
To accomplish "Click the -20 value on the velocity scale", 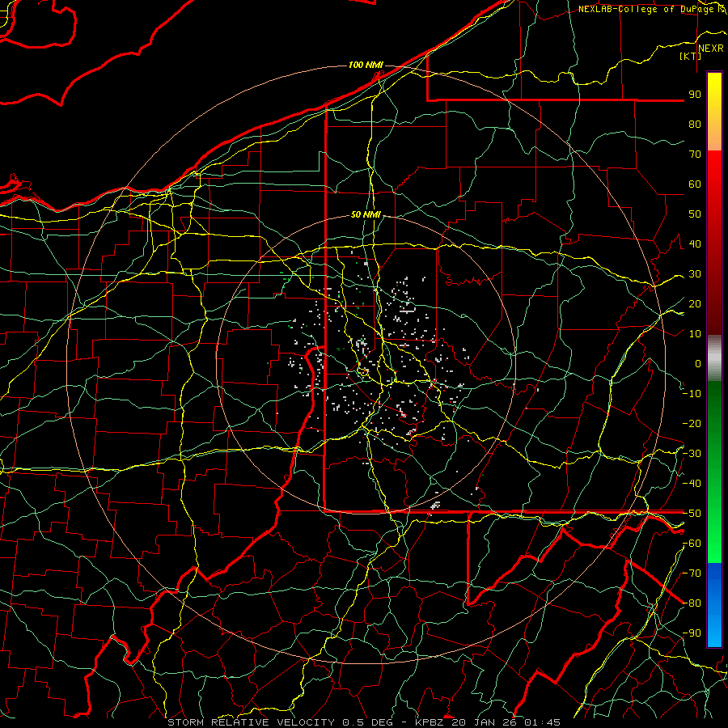I will 692,424.
